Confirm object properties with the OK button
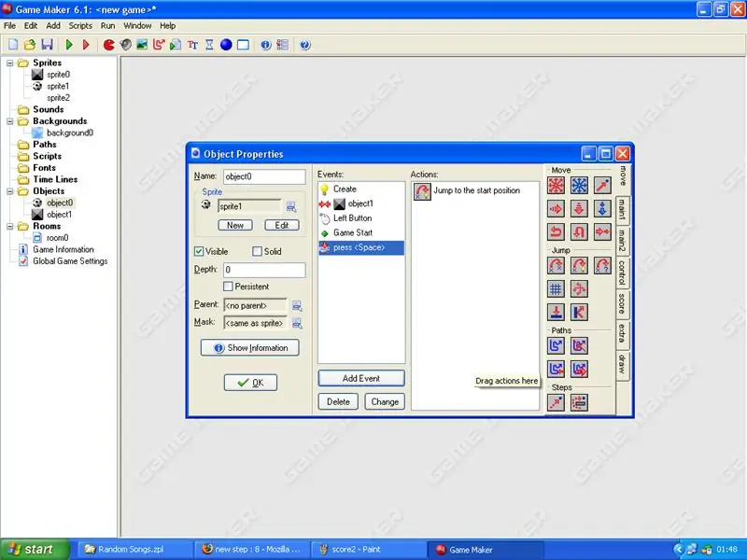 (x=250, y=383)
